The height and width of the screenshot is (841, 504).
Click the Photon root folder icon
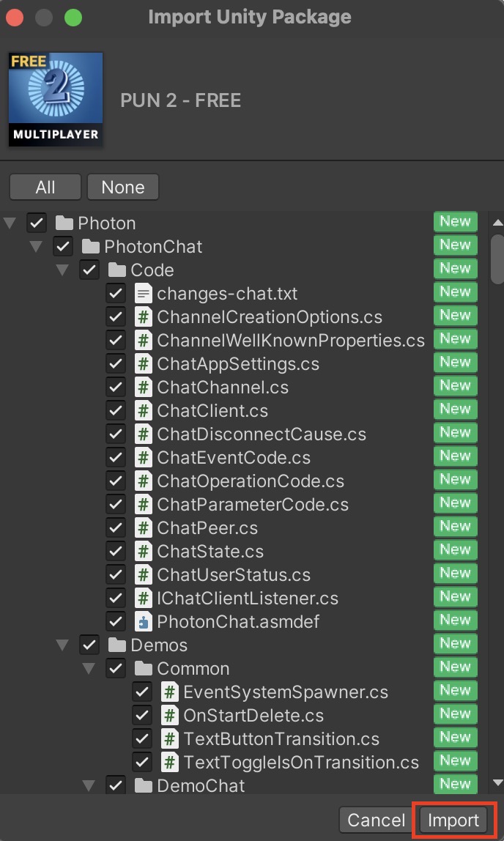(64, 223)
